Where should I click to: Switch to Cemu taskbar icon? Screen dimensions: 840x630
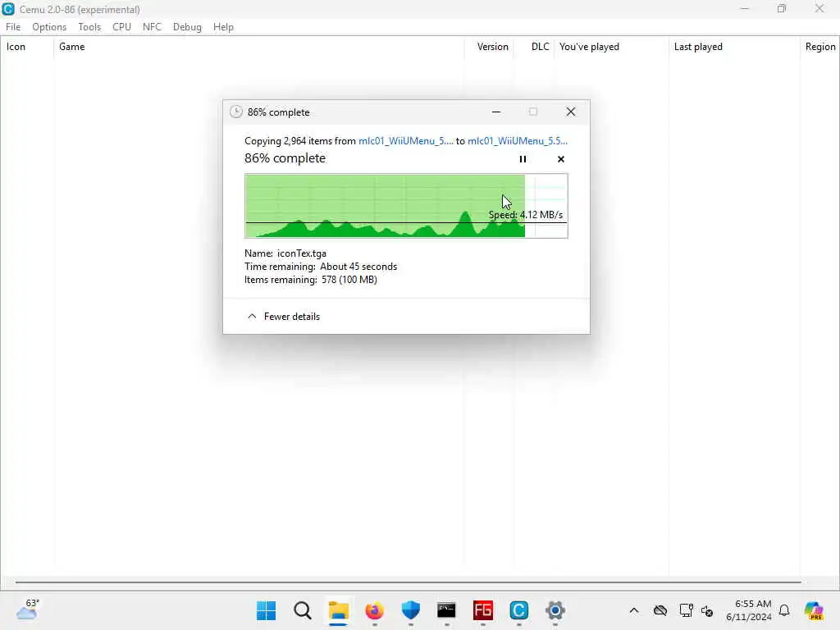pyautogui.click(x=518, y=610)
